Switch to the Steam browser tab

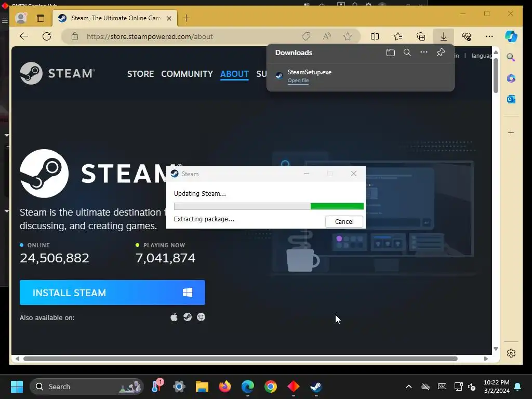115,18
